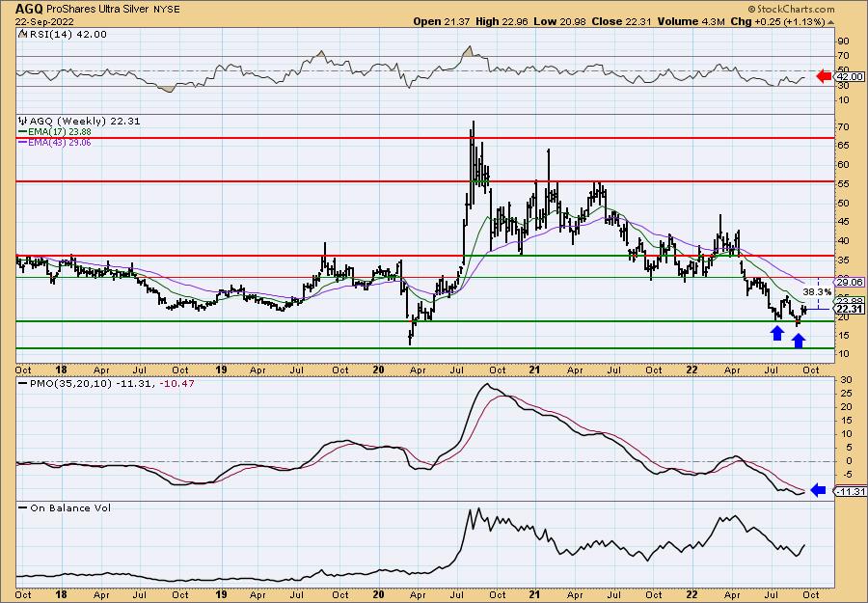Click the High 22.96 value
The image size is (868, 603).
point(502,21)
